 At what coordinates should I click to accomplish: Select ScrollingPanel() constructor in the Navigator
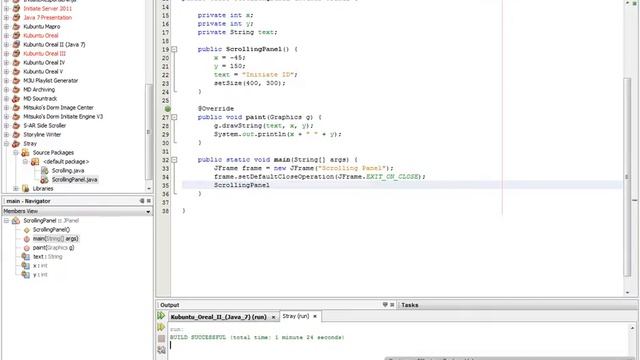[x=51, y=230]
